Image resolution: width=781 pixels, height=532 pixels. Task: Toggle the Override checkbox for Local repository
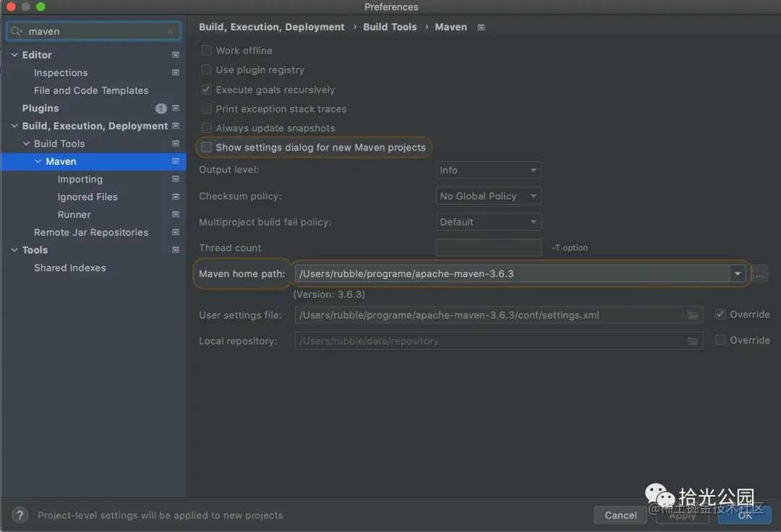pyautogui.click(x=720, y=340)
